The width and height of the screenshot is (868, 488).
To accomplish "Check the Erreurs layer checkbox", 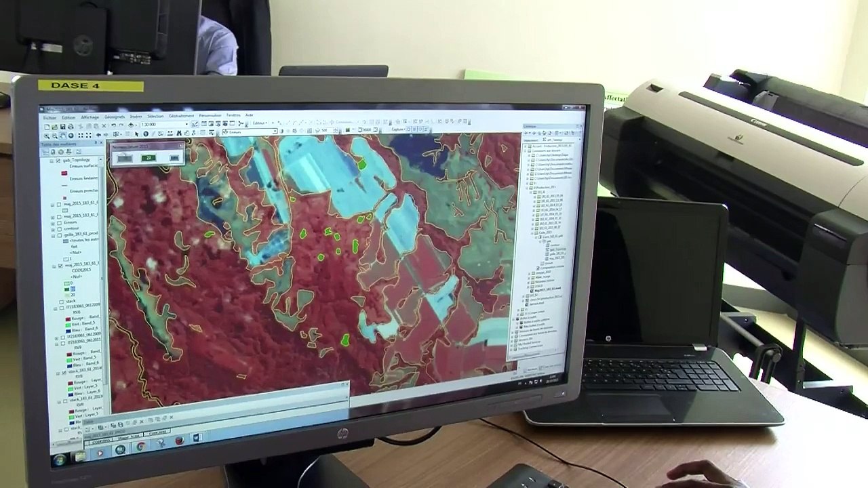I will click(x=59, y=223).
